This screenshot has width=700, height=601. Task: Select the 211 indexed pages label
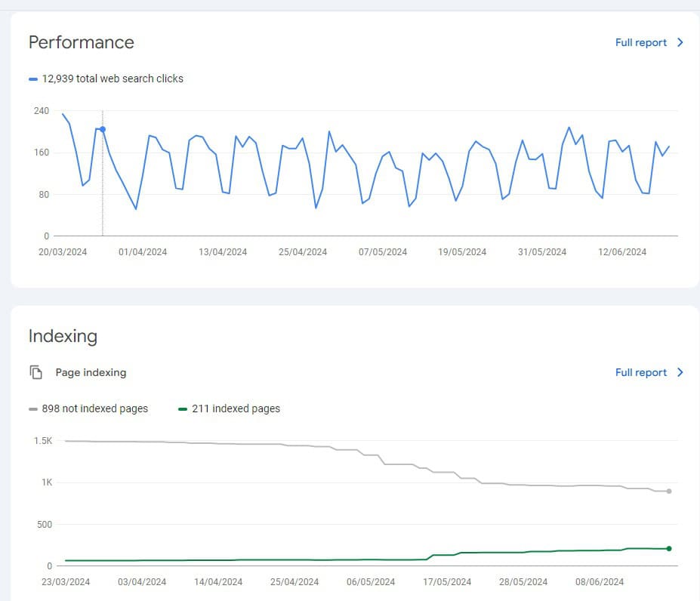tap(236, 408)
